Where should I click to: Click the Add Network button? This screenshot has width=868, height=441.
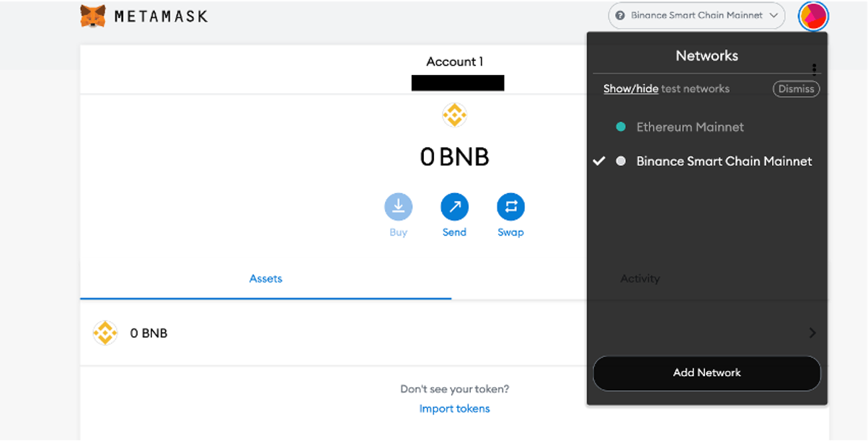[x=707, y=373]
